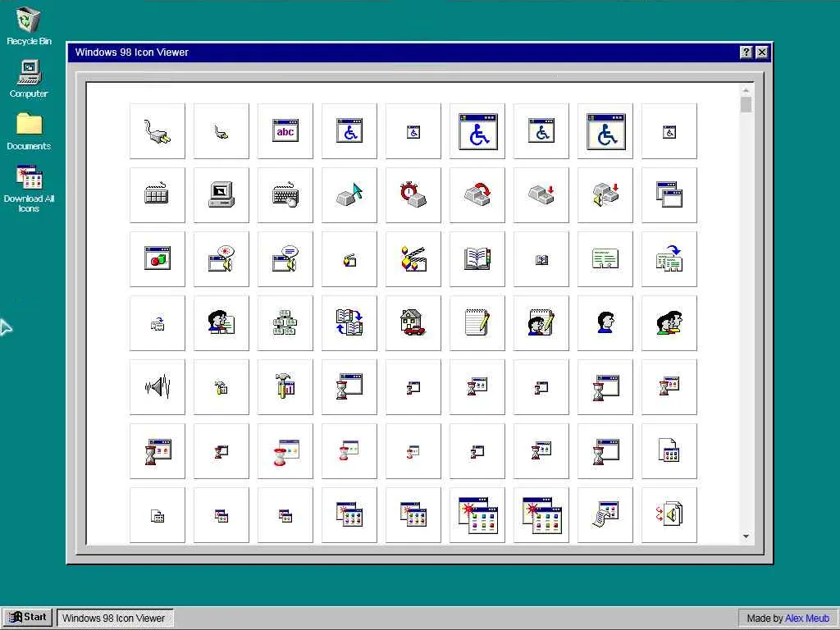840x630 pixels.
Task: Select the keyboard with mouse icon tile
Action: click(x=285, y=195)
